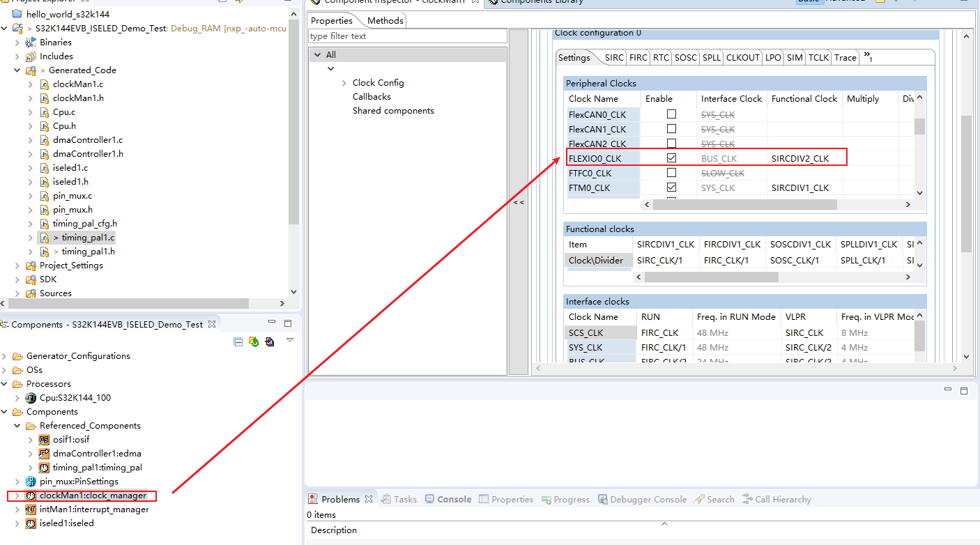Switch to the Methods tab
Screen dimensions: 980x545
click(x=385, y=20)
